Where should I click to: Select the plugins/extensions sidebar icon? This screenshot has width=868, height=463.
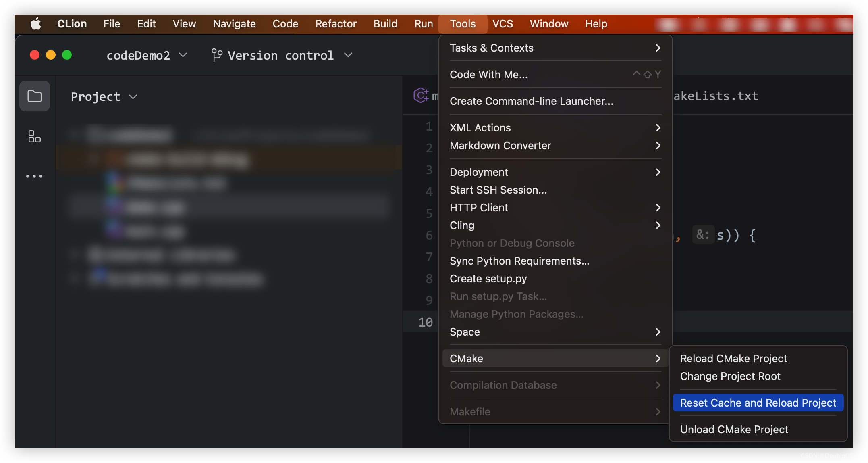(34, 136)
